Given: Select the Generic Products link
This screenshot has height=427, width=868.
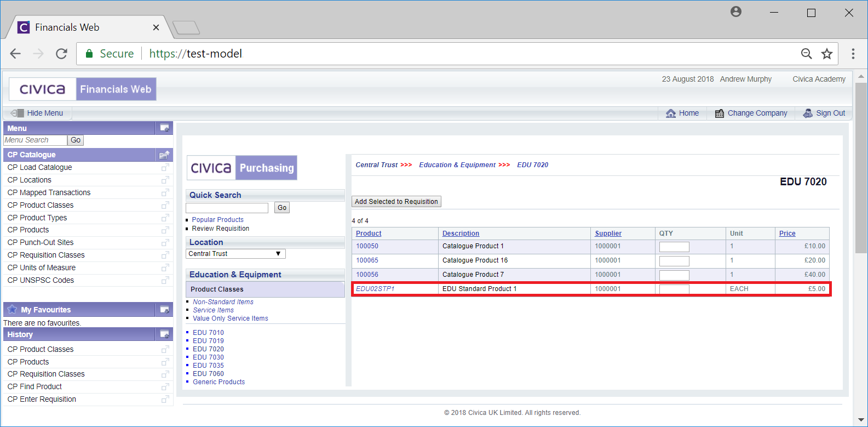Looking at the screenshot, I should (219, 382).
